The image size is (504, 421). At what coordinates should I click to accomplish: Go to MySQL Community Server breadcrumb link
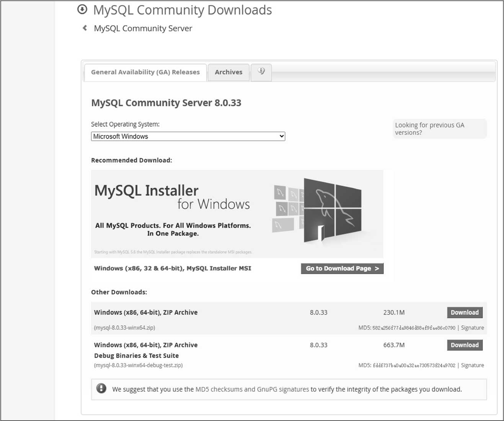pos(143,28)
